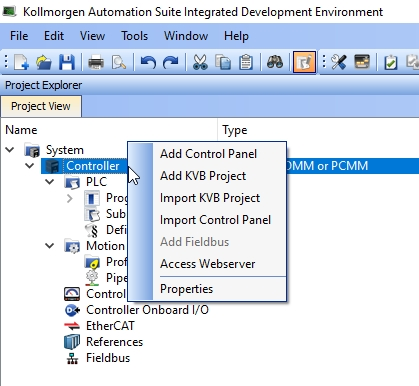Click the Fieldbus network icon
This screenshot has width=419, height=386.
72,358
